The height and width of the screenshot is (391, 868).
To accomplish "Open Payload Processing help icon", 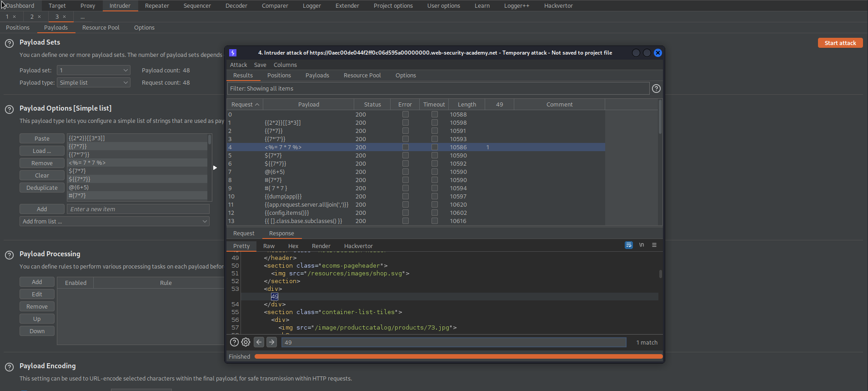I will click(x=9, y=255).
